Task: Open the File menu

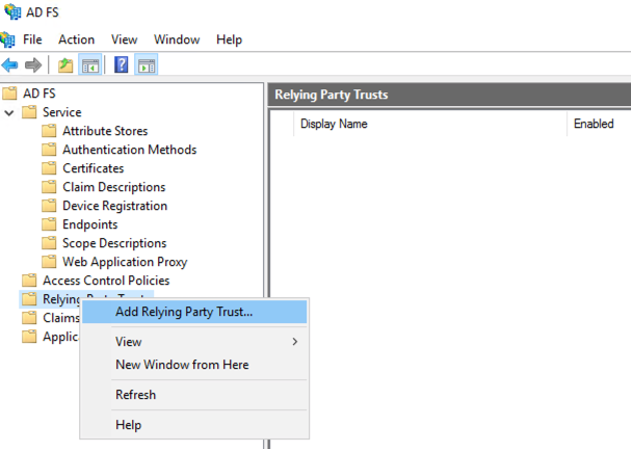Action: [32, 39]
